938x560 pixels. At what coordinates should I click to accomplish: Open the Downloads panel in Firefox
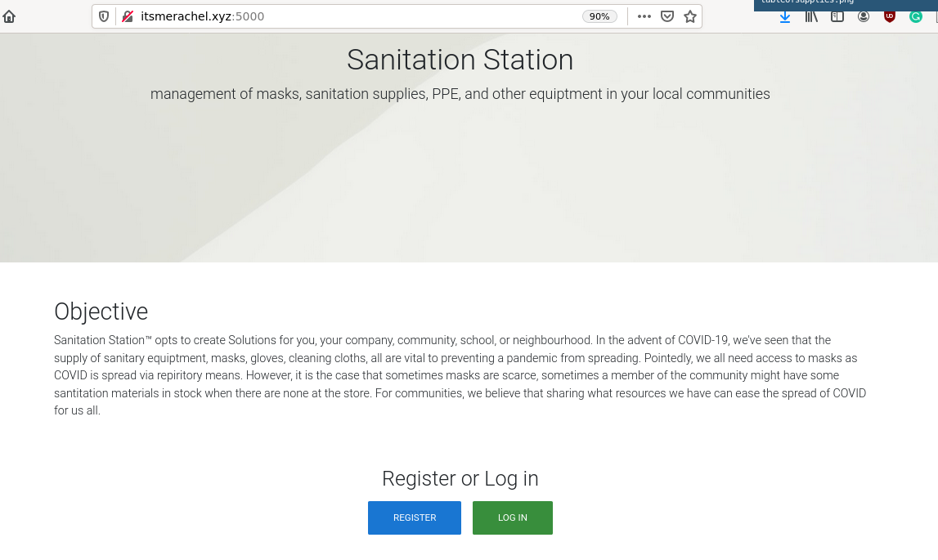785,16
